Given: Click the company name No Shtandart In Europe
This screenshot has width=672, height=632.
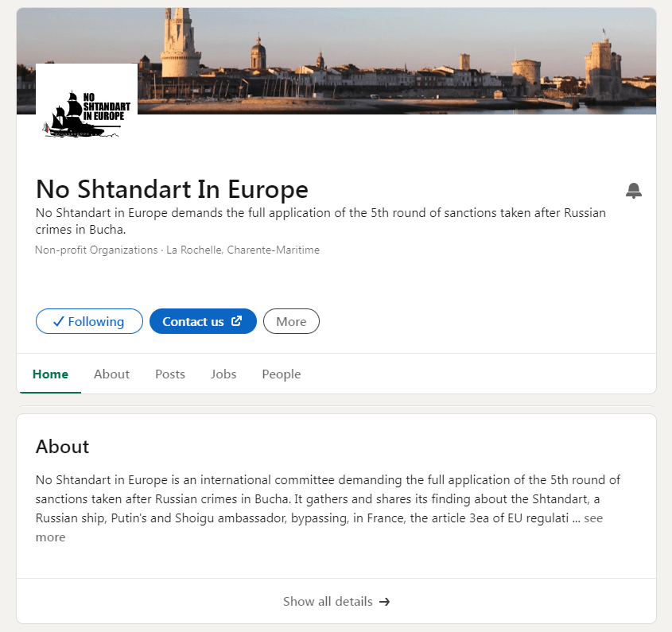Looking at the screenshot, I should [172, 190].
